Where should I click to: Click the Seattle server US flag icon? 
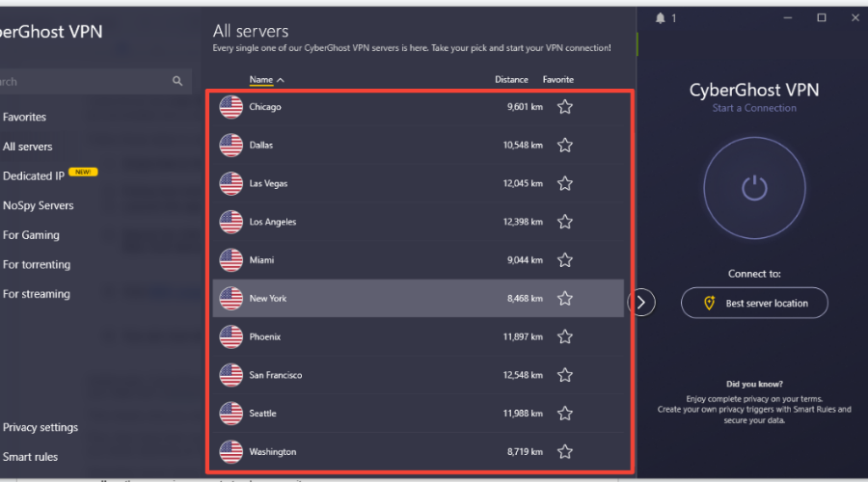[231, 414]
